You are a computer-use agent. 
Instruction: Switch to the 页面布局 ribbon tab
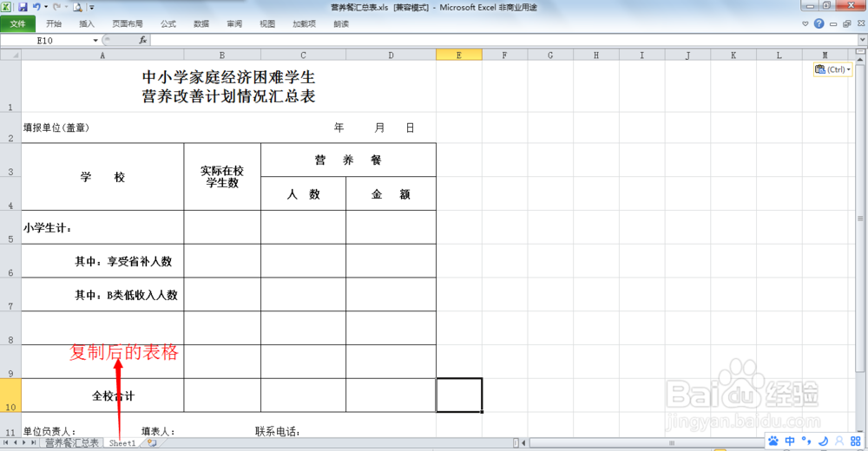(x=128, y=23)
